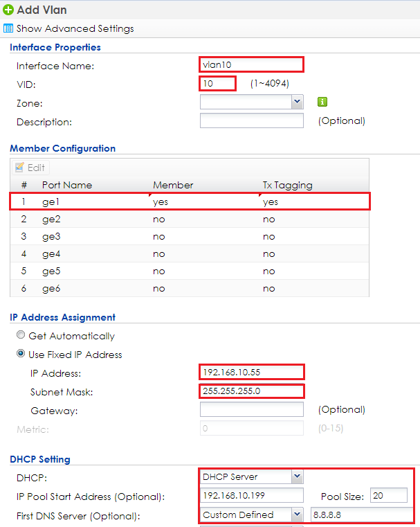Click the DNS address field 8.8.8.8
The width and height of the screenshot is (420, 527).
tap(362, 515)
